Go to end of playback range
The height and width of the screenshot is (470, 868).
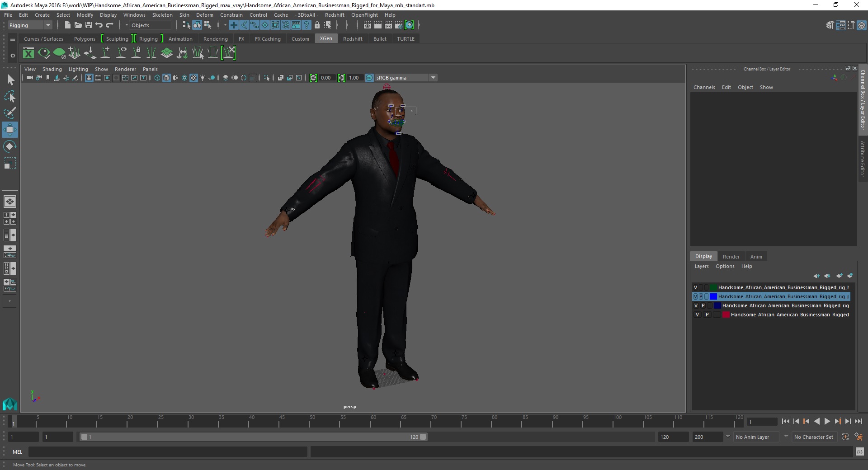(858, 421)
